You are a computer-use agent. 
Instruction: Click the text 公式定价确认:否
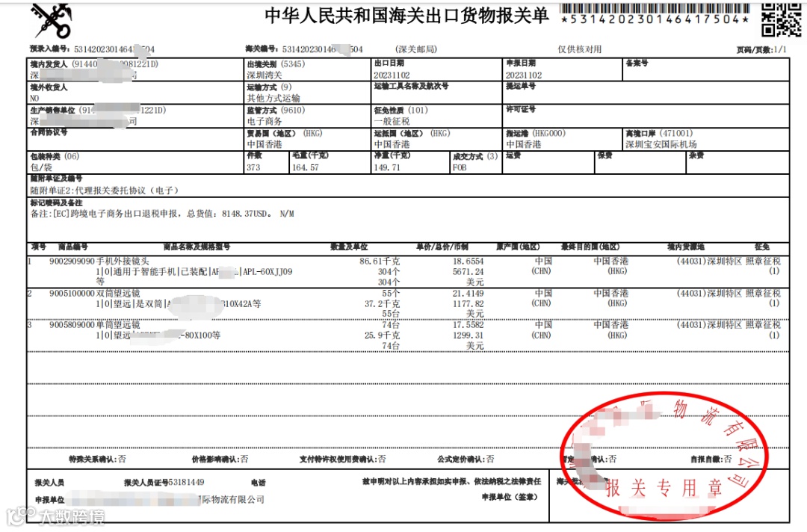point(466,459)
